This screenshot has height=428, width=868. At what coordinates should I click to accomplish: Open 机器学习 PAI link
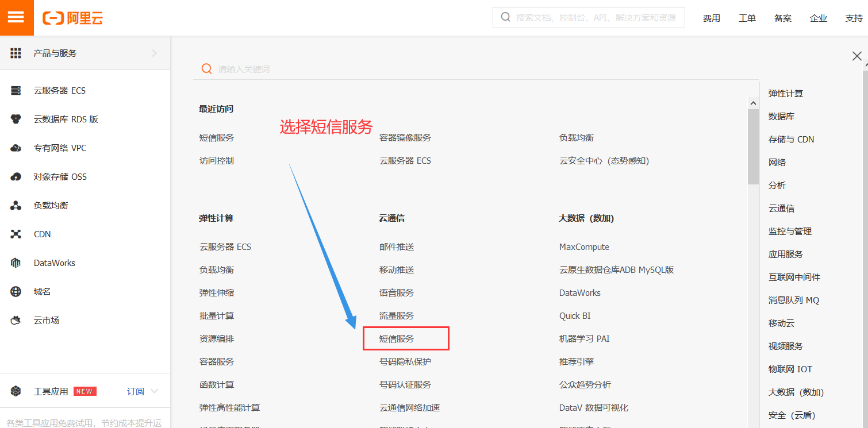tap(585, 338)
